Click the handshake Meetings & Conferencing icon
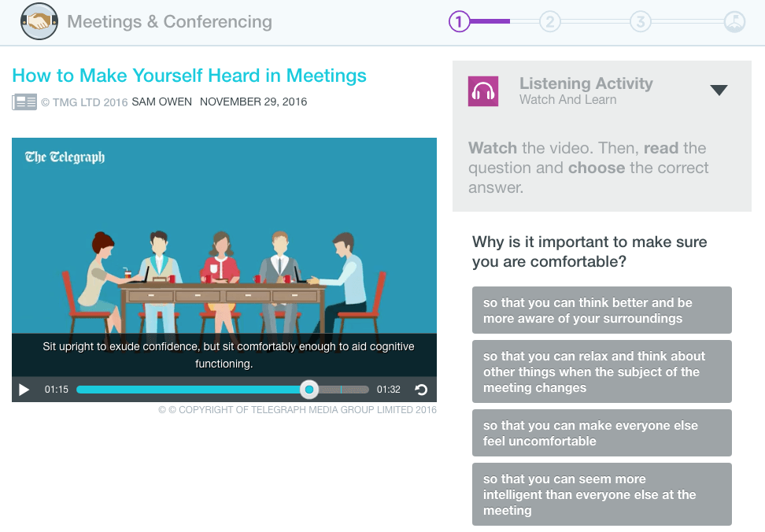 [x=39, y=21]
